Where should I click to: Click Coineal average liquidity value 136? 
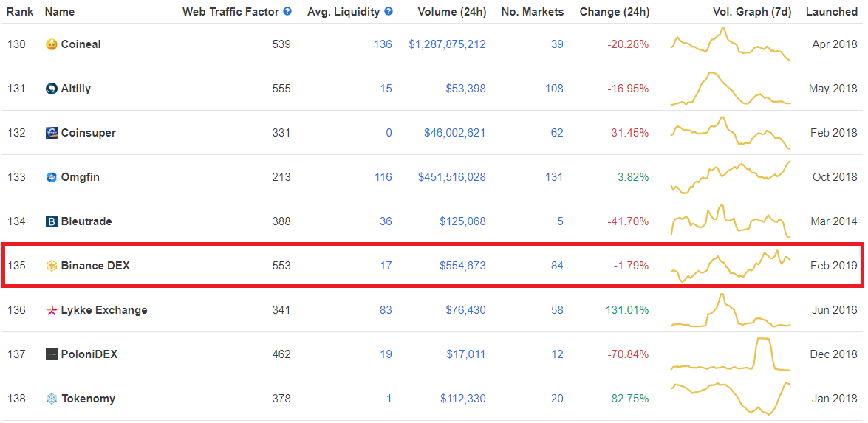383,44
